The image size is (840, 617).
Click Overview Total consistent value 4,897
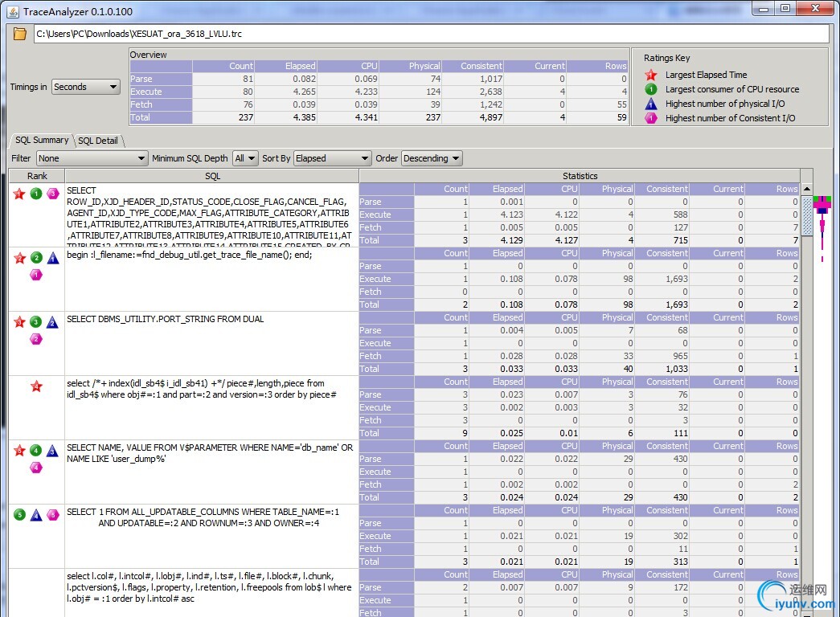click(490, 117)
